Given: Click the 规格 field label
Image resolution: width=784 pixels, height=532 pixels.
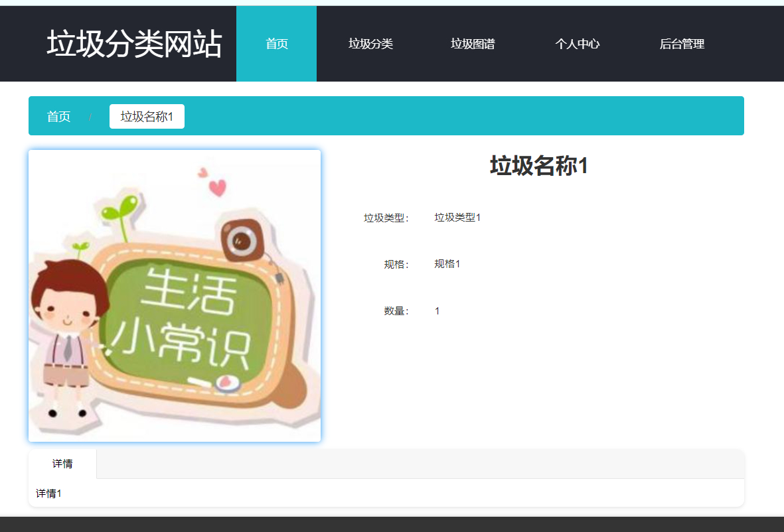Looking at the screenshot, I should pyautogui.click(x=396, y=264).
